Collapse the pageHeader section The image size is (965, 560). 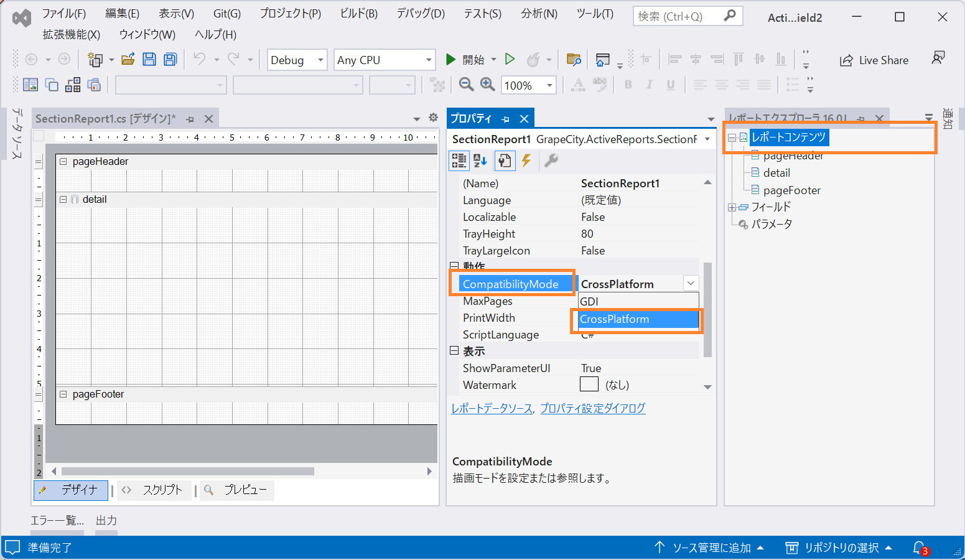pyautogui.click(x=63, y=161)
